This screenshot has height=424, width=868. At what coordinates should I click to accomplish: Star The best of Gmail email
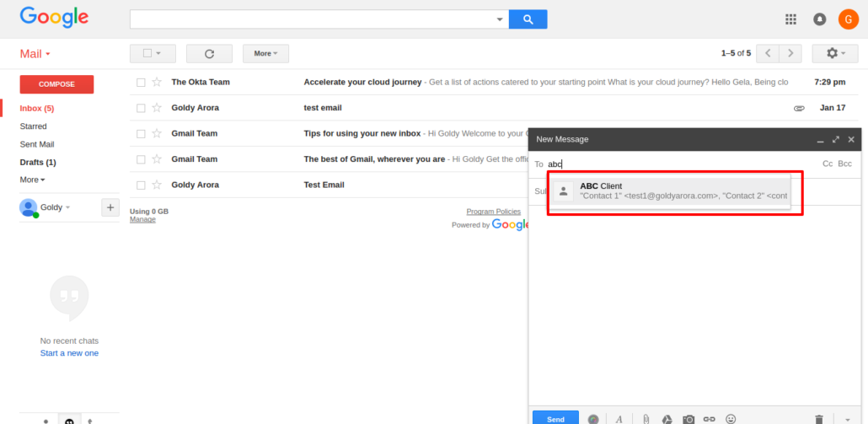pos(157,158)
